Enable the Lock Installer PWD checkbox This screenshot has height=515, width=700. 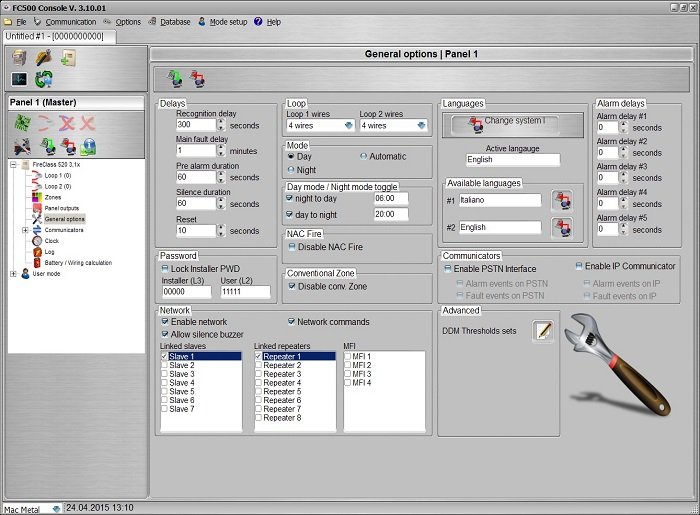click(166, 268)
